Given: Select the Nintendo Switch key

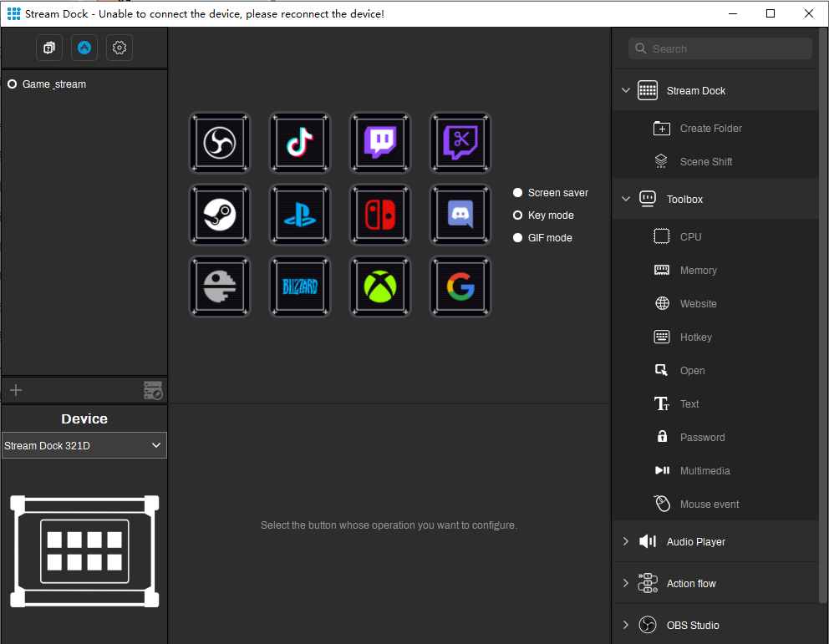Looking at the screenshot, I should coord(380,215).
